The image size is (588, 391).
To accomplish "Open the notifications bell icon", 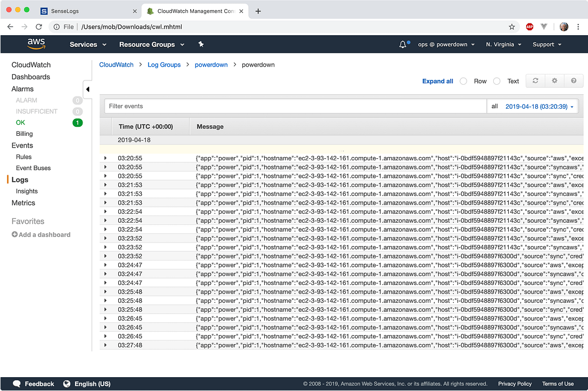I will 403,45.
